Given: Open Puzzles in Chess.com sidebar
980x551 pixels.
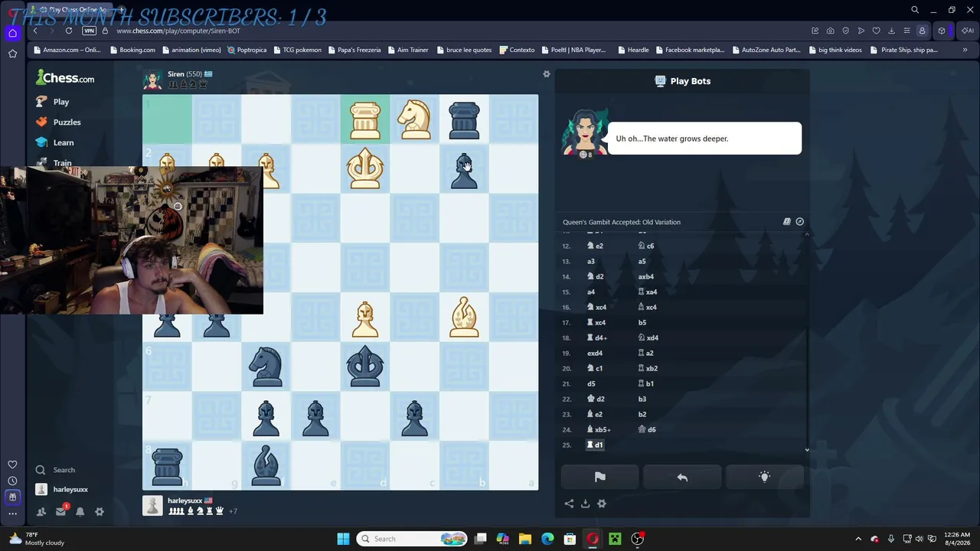Looking at the screenshot, I should pyautogui.click(x=58, y=122).
